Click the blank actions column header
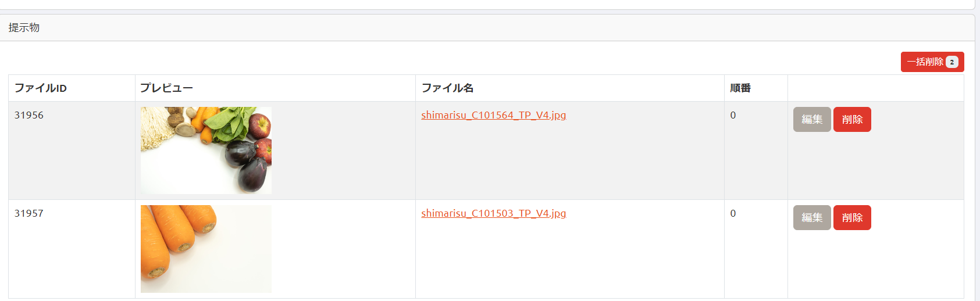 (875, 88)
